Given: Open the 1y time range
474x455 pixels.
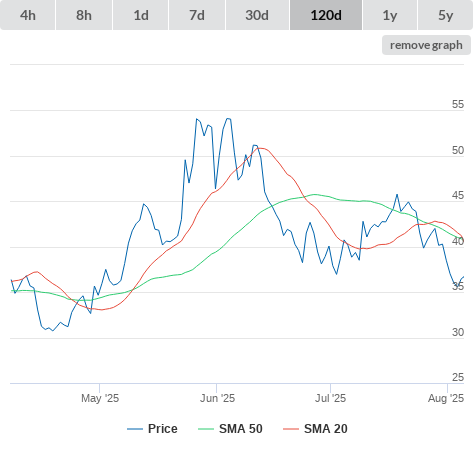Looking at the screenshot, I should (390, 15).
